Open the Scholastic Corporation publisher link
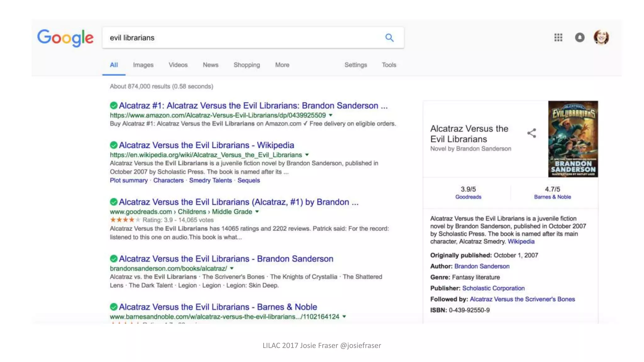 493,288
